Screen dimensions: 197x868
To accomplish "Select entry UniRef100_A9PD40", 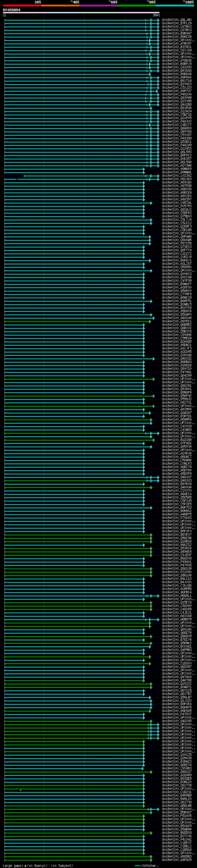I will coord(177,78).
